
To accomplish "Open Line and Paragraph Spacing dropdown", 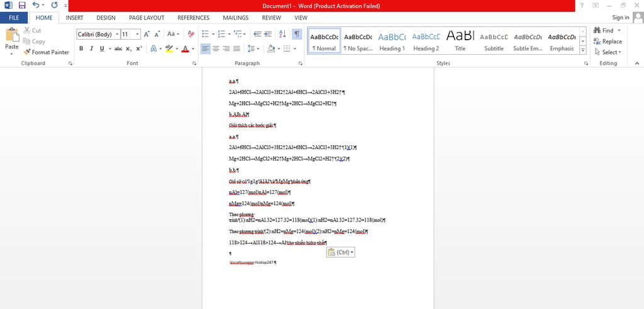I will [x=253, y=48].
